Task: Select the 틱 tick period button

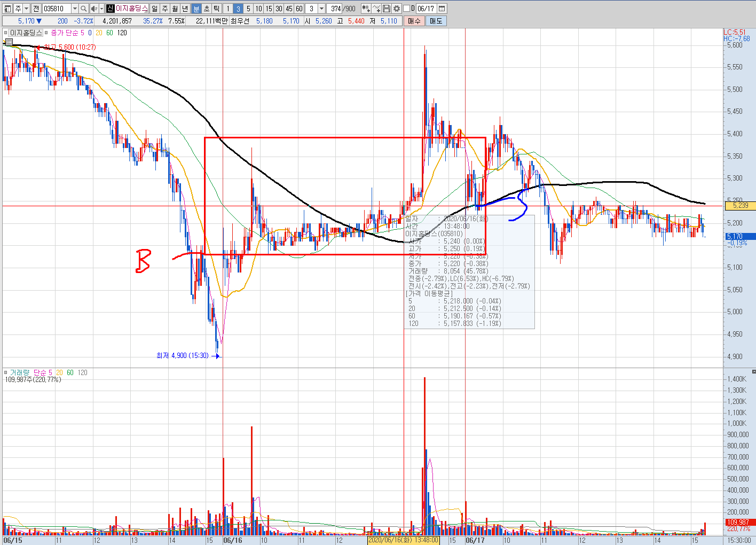Action: click(216, 9)
